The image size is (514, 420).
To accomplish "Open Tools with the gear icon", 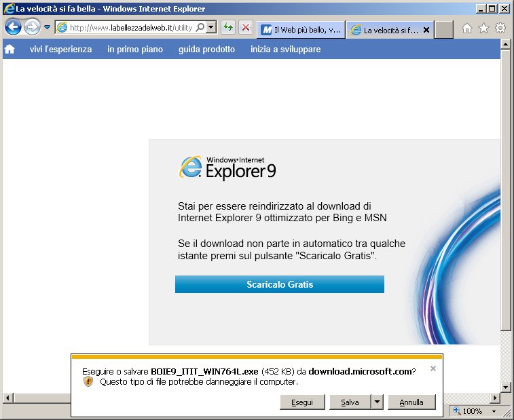I will [x=500, y=28].
